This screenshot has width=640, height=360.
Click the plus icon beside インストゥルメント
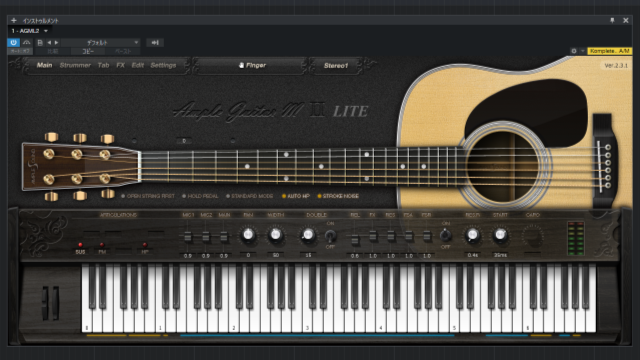pos(13,20)
